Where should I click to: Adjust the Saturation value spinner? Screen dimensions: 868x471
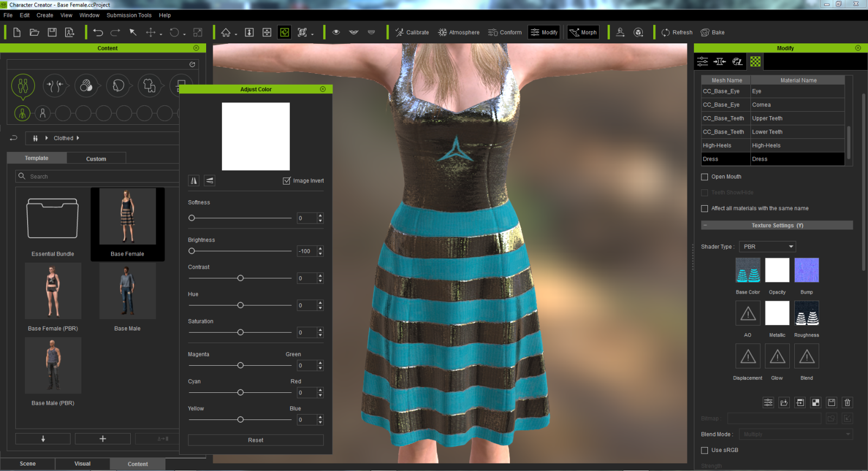[x=320, y=333]
